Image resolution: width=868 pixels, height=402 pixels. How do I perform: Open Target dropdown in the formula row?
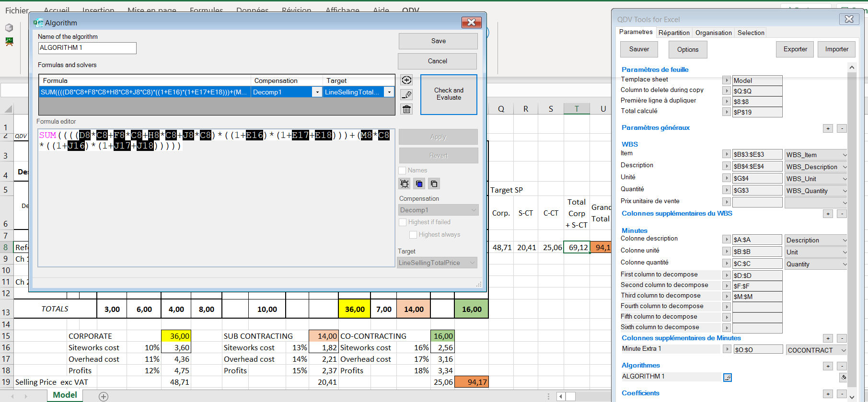coord(389,92)
